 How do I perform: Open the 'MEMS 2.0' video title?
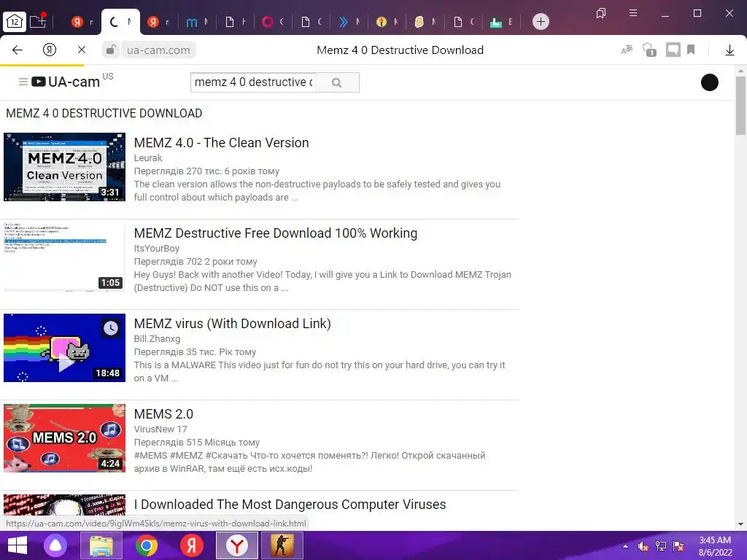[x=163, y=414]
